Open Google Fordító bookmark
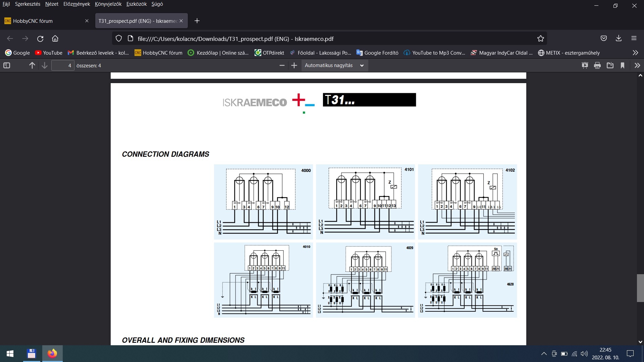The height and width of the screenshot is (362, 644). [377, 53]
